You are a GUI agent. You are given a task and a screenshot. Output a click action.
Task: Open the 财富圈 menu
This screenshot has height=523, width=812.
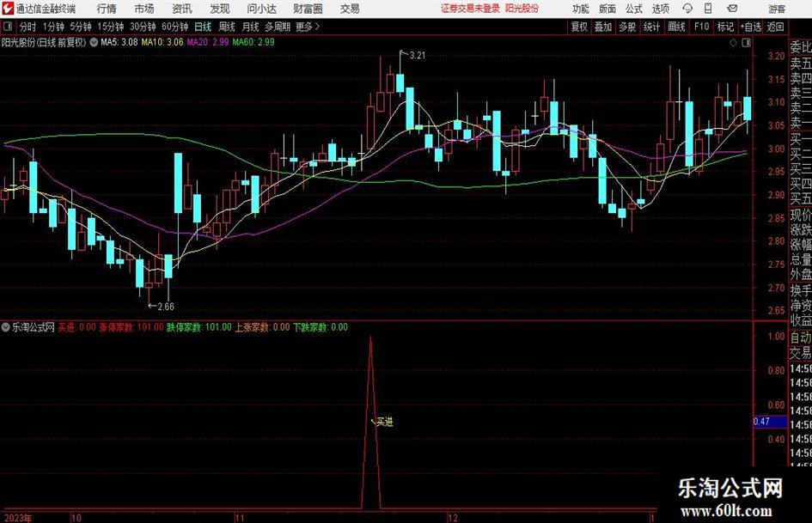tap(308, 9)
